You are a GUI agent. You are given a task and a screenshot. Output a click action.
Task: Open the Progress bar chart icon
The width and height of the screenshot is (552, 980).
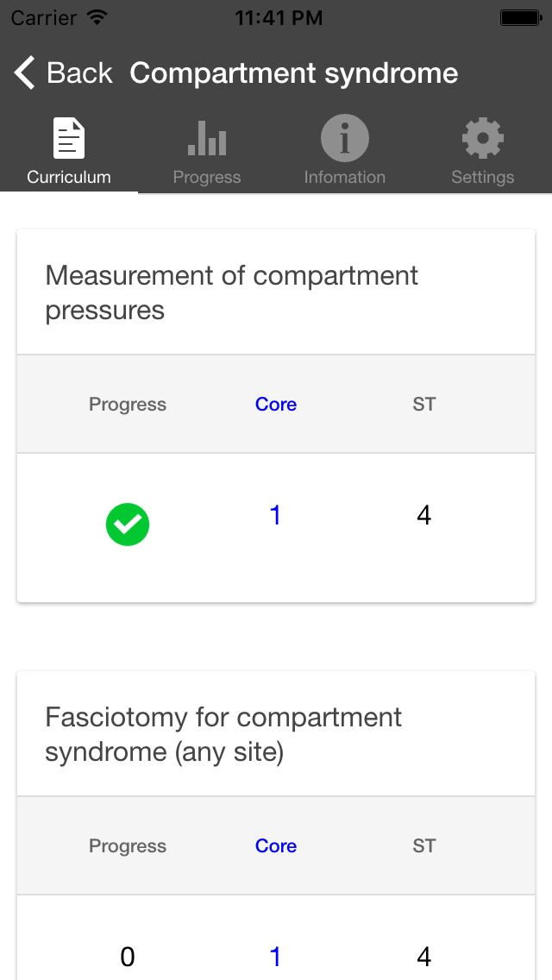(x=207, y=139)
